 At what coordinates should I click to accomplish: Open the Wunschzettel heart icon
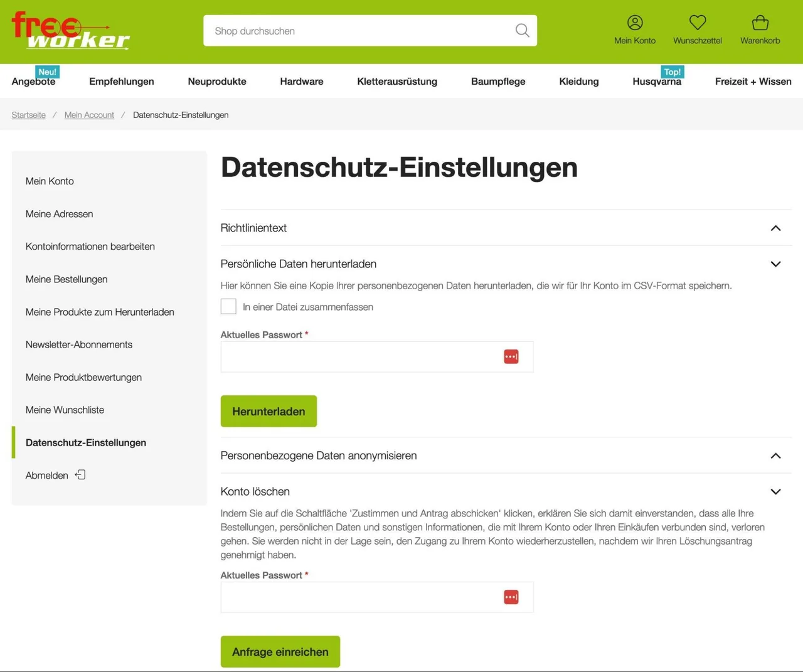point(698,23)
